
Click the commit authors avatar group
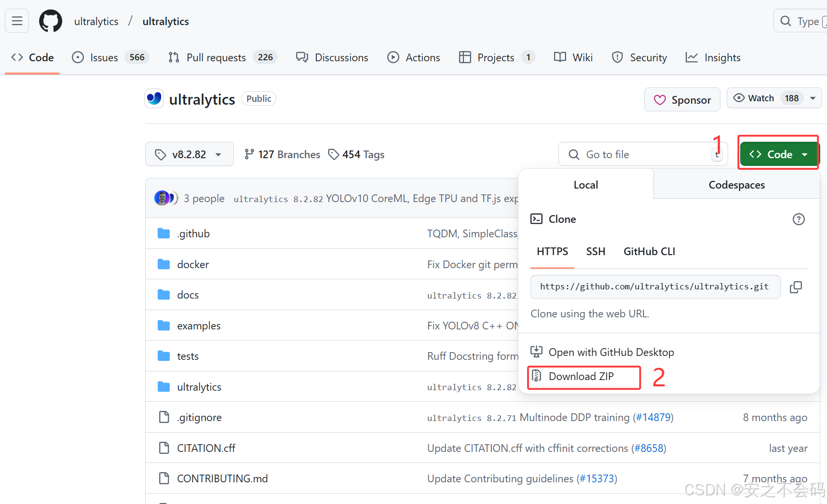tap(166, 198)
